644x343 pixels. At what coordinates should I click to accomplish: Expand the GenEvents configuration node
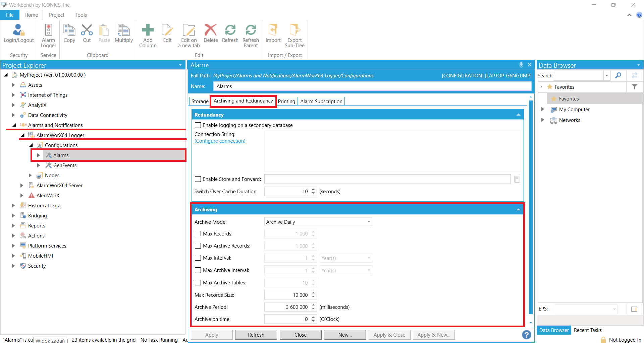[39, 165]
